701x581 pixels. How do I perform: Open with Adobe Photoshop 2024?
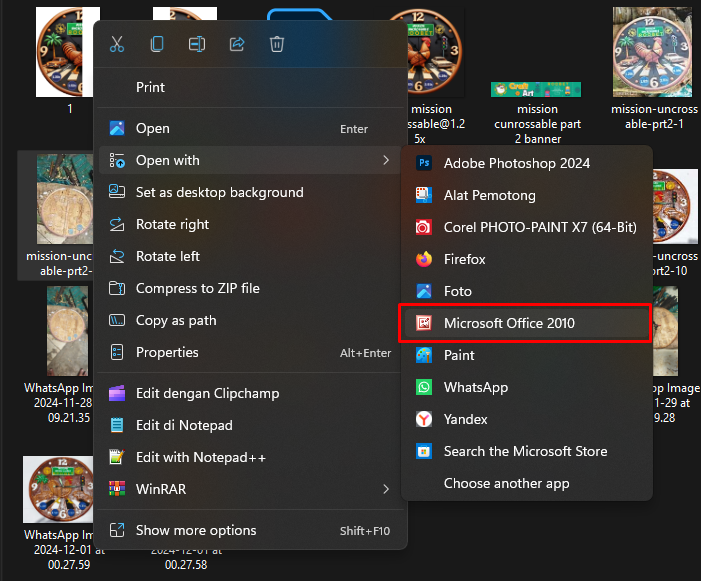tap(527, 163)
